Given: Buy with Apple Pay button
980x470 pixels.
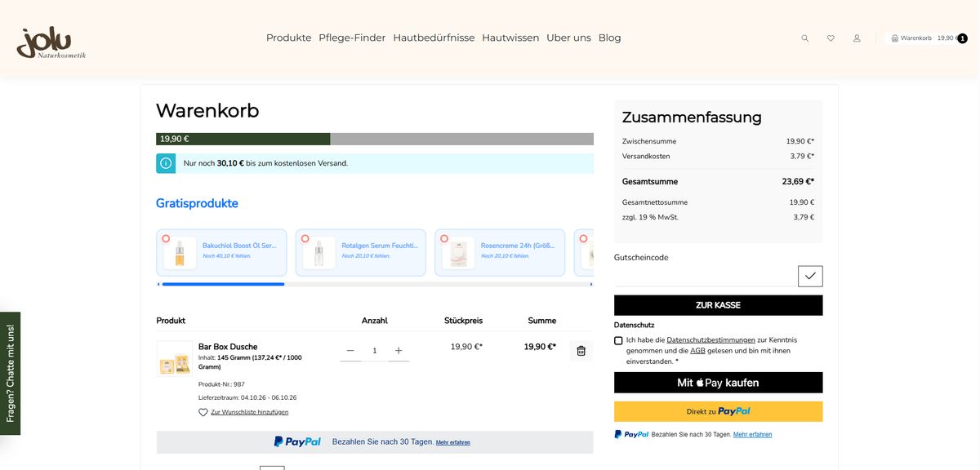Looking at the screenshot, I should coord(719,383).
